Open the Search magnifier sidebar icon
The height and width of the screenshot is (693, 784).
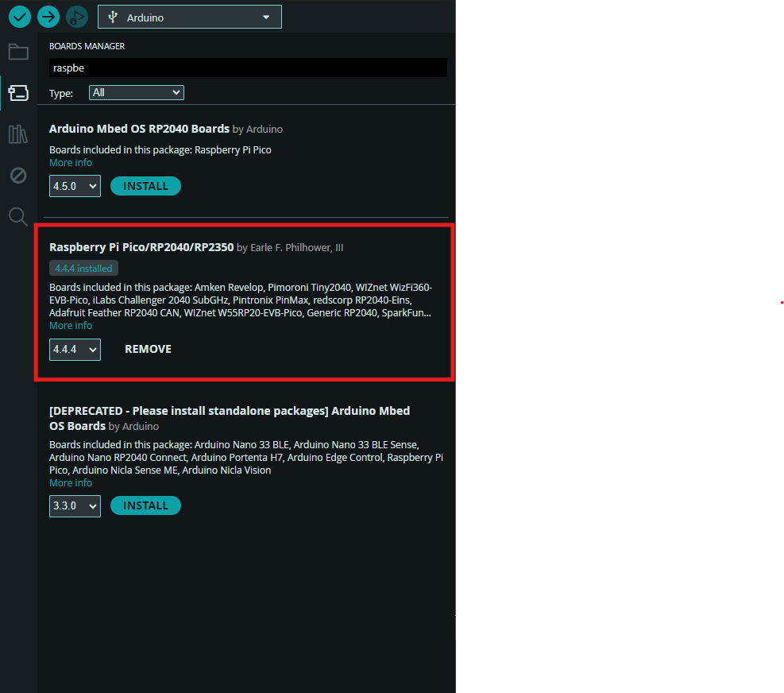click(18, 216)
